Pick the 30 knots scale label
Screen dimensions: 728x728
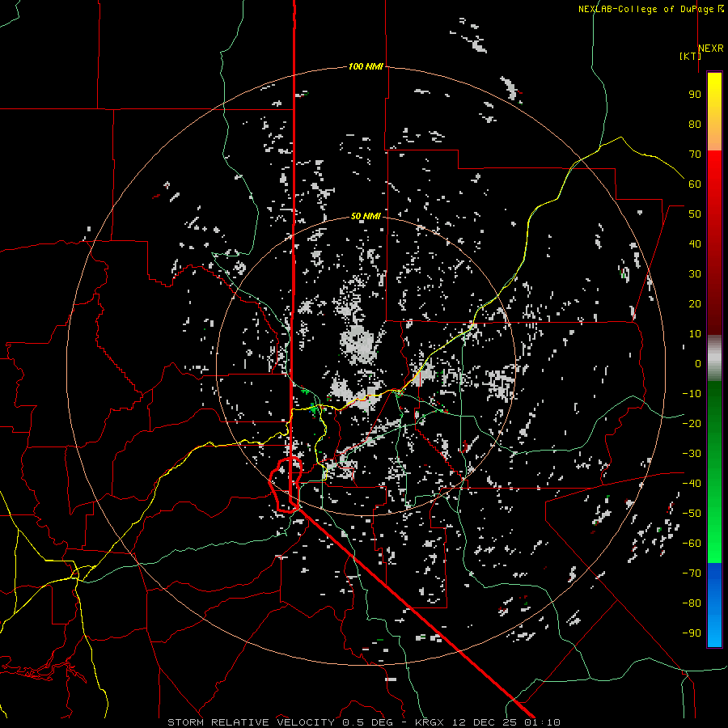(x=695, y=274)
